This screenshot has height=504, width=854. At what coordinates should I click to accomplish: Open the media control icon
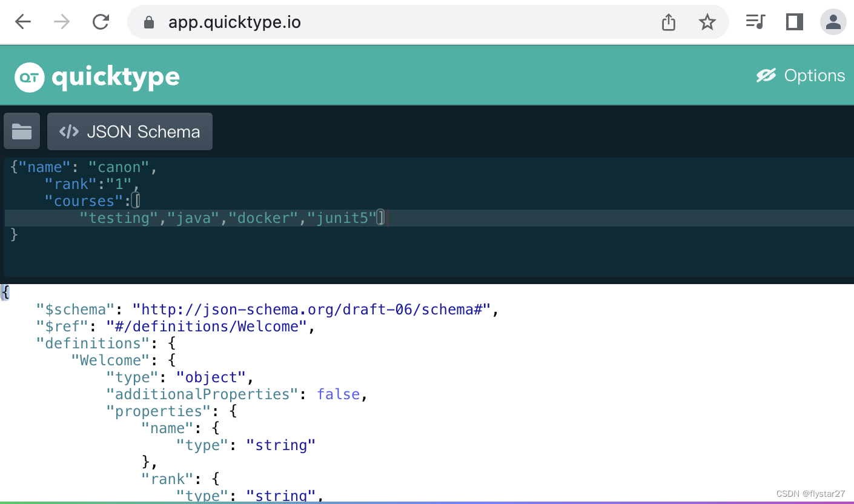coord(755,22)
